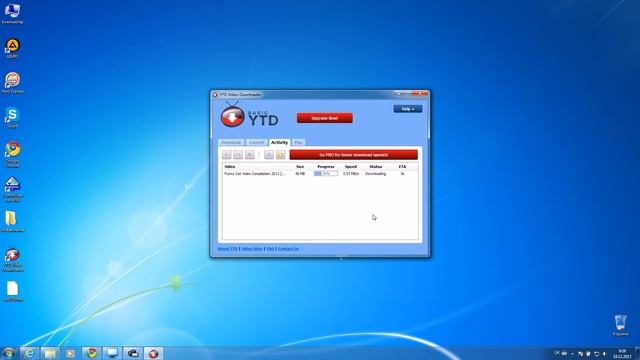Click the Downloading status cell
640x360 pixels.
click(x=376, y=173)
